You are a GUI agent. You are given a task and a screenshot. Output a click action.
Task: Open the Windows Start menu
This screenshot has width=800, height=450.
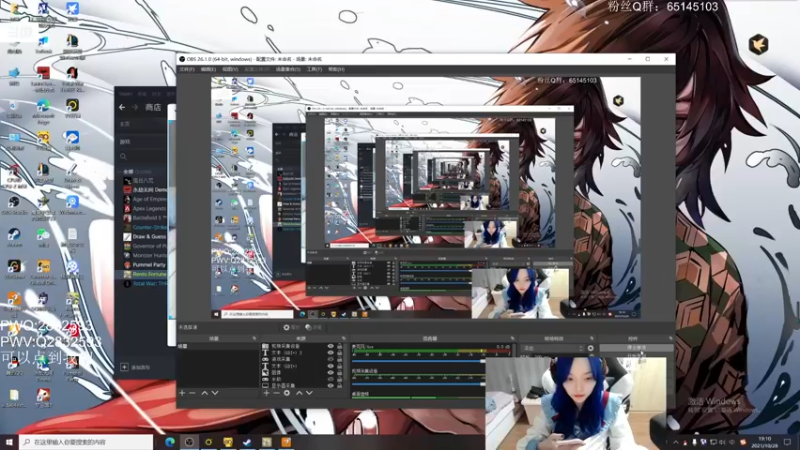[x=9, y=442]
